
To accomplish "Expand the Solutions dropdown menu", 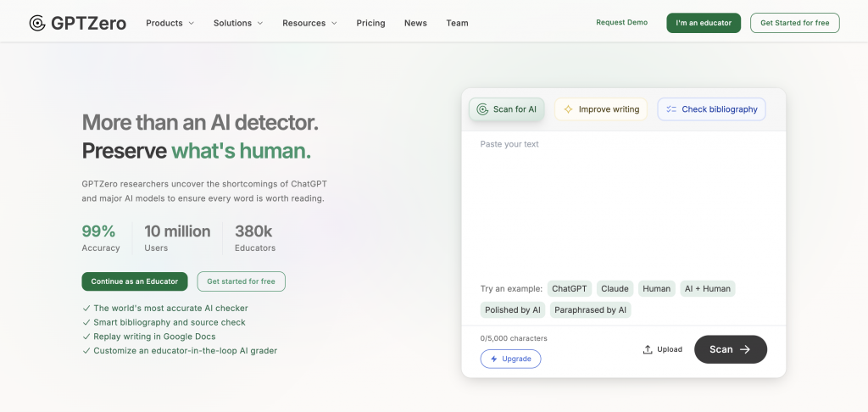I will point(238,23).
